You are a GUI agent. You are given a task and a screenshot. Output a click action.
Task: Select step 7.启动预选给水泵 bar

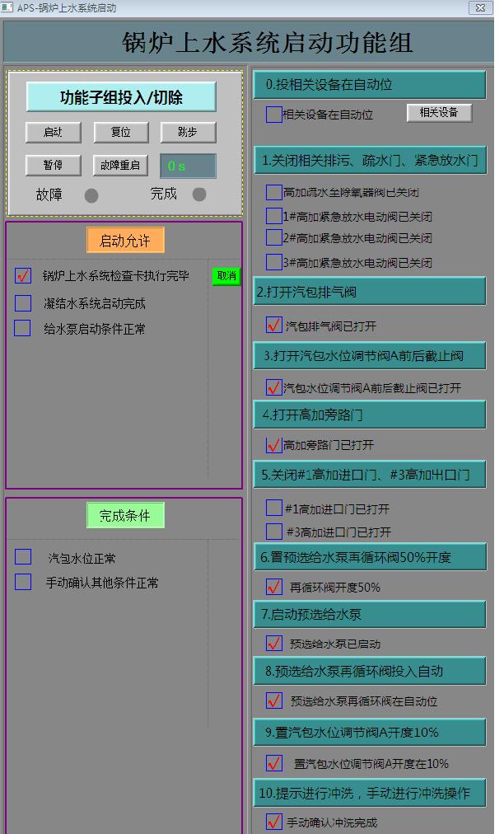(369, 614)
